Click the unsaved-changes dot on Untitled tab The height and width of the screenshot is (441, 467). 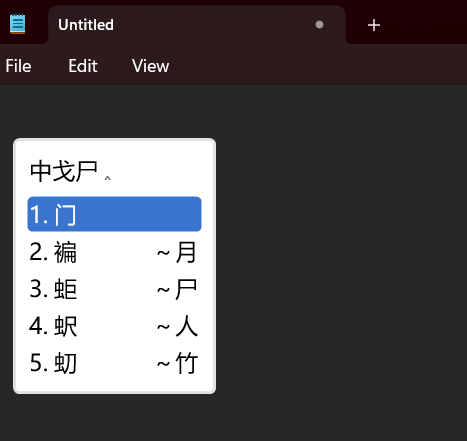click(319, 25)
